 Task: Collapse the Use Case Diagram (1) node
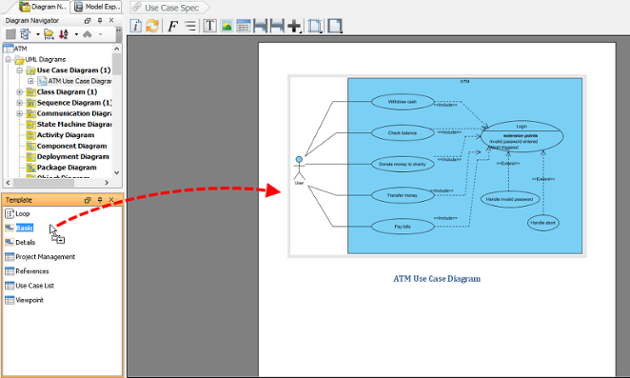point(19,70)
